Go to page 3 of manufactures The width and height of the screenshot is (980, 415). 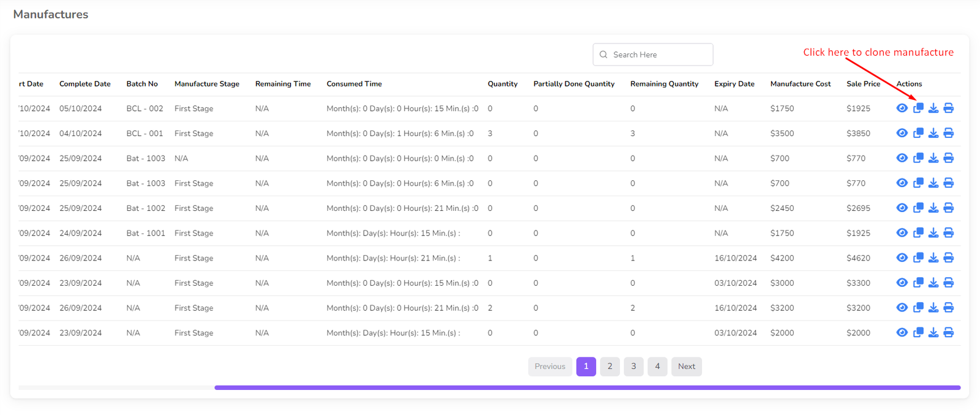click(633, 367)
